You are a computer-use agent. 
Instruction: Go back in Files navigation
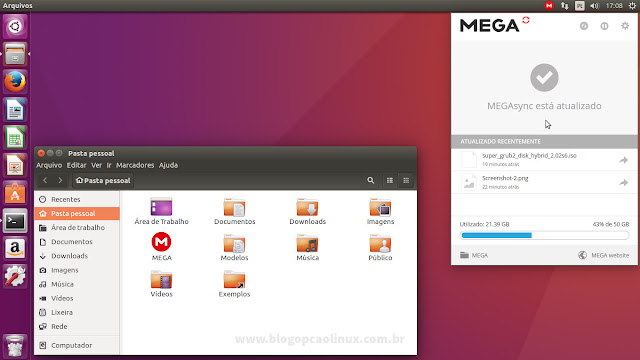[x=45, y=180]
